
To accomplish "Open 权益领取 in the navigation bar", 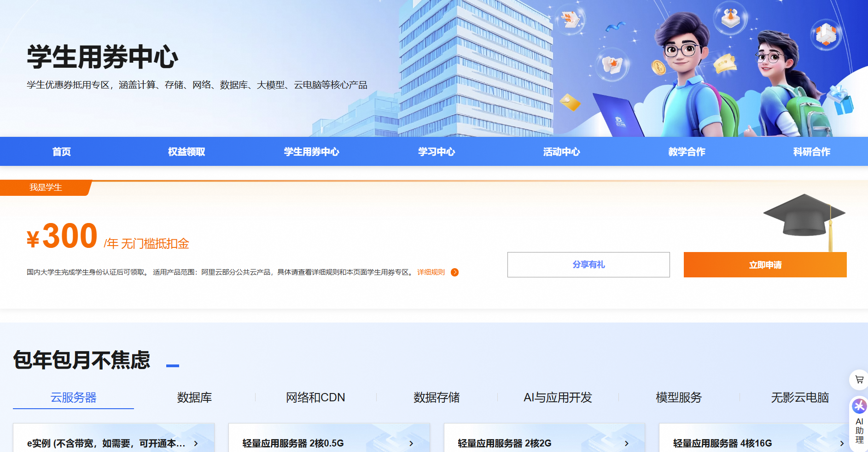I will 186,152.
